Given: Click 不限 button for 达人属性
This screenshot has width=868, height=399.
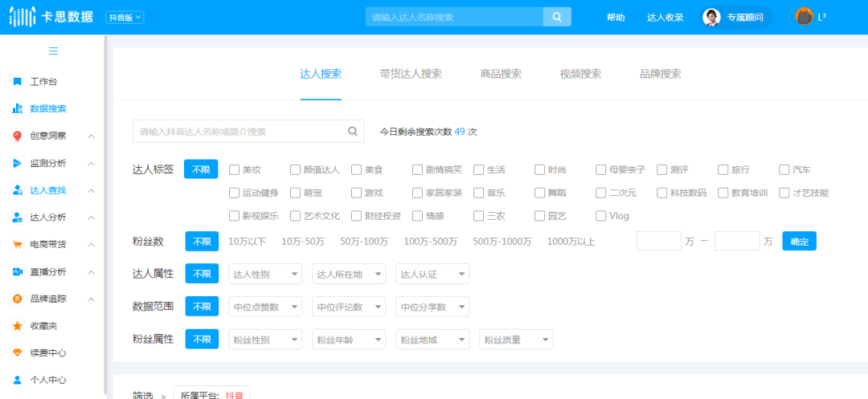Looking at the screenshot, I should [x=202, y=274].
